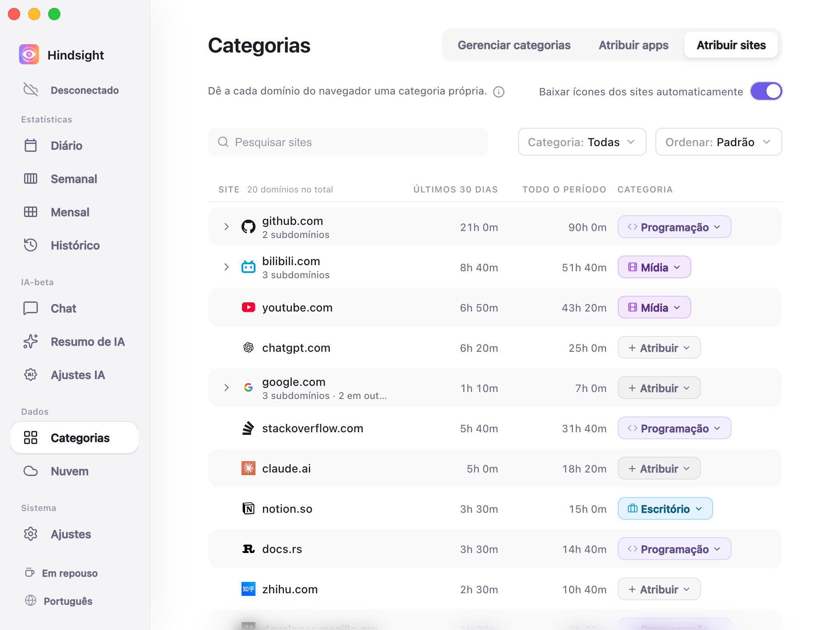Viewport: 840px width, 630px height.
Task: Open Programação dropdown for stackoverflow.com
Action: [674, 428]
